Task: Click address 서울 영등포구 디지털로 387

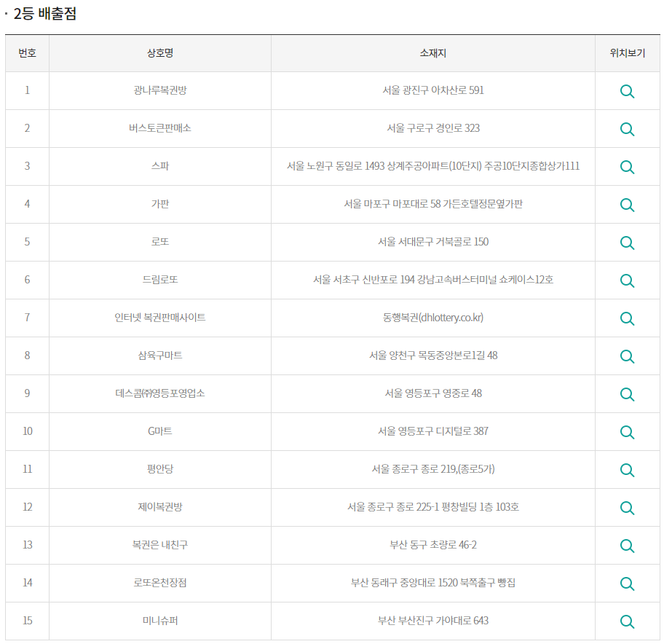Action: pyautogui.click(x=432, y=431)
